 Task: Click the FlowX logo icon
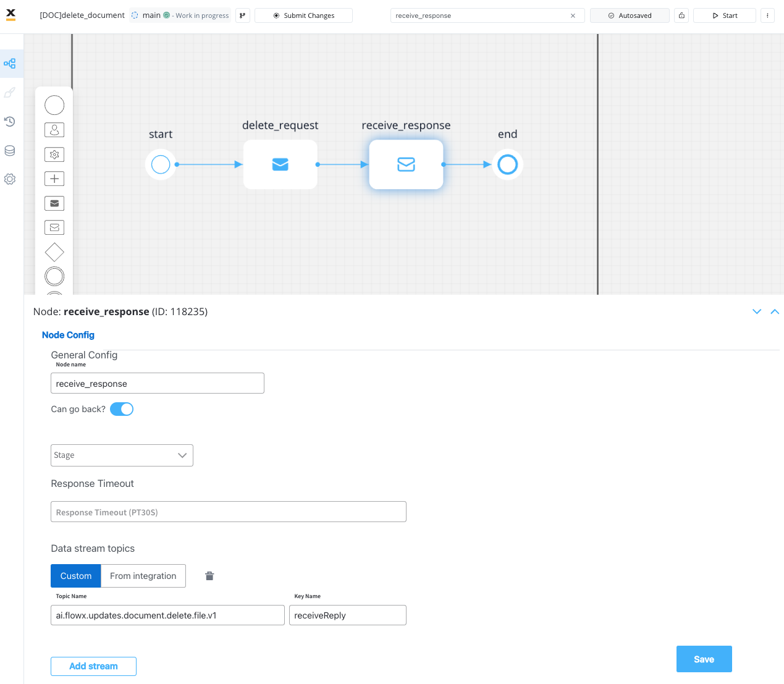coord(11,15)
